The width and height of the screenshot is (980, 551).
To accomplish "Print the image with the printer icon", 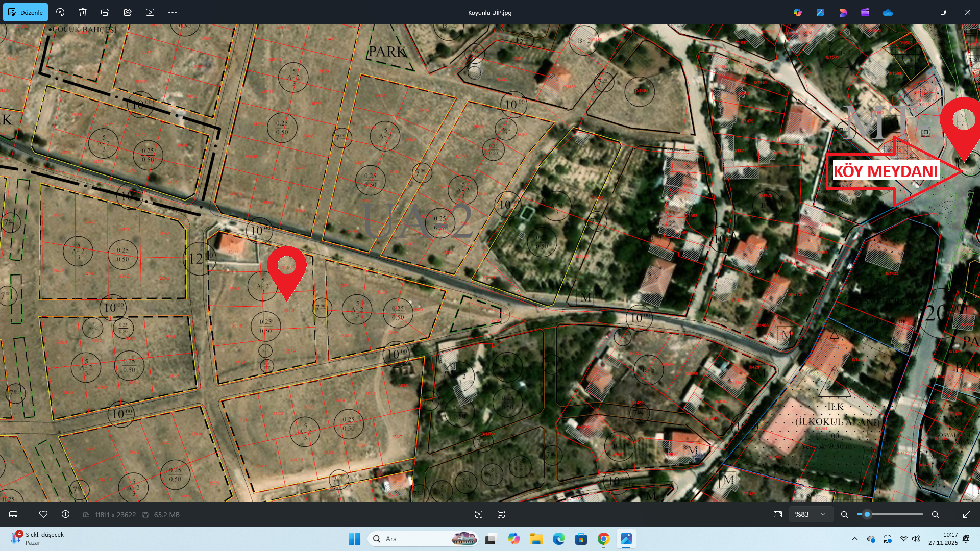I will (x=105, y=12).
